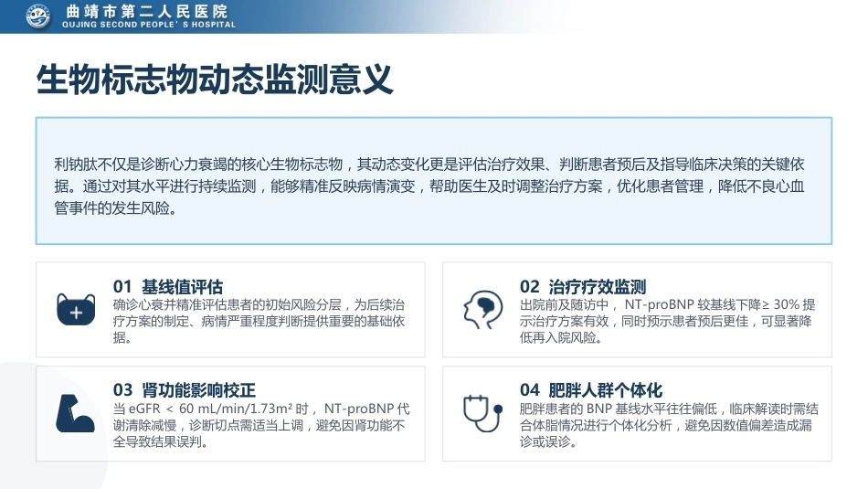The height and width of the screenshot is (489, 868).
Task: Click the description starting 当 eGFR < 60
Action: (261, 425)
